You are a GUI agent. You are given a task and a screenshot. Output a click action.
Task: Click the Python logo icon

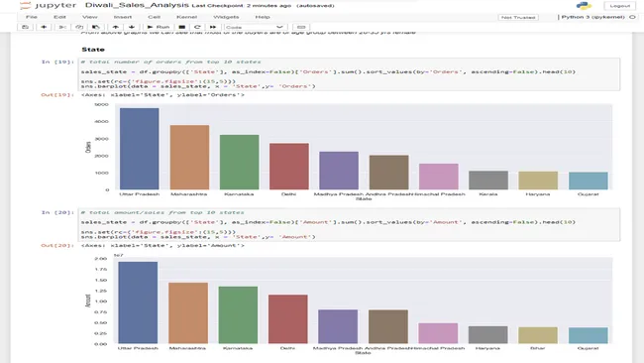[x=584, y=5]
